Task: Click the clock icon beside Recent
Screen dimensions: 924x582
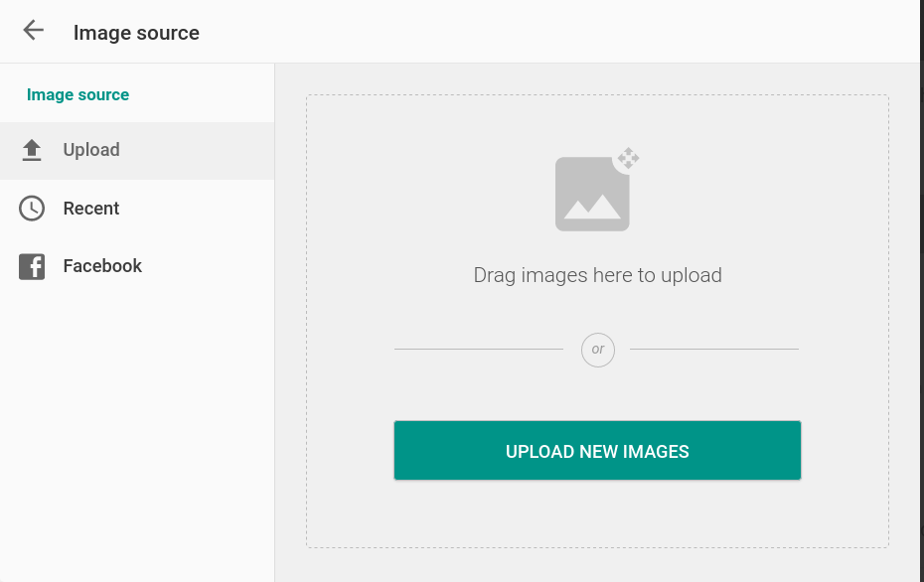Action: [x=32, y=209]
